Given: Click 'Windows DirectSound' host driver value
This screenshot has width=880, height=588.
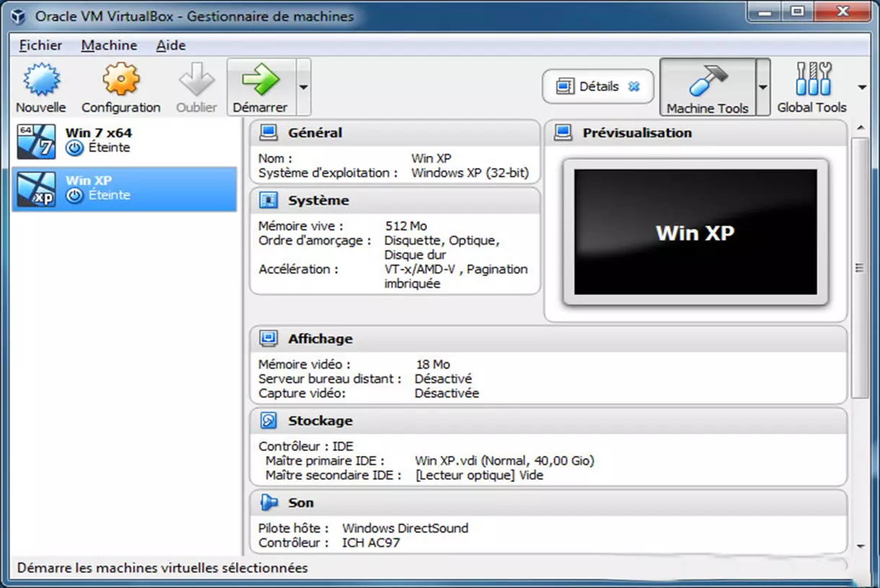Looking at the screenshot, I should [405, 528].
